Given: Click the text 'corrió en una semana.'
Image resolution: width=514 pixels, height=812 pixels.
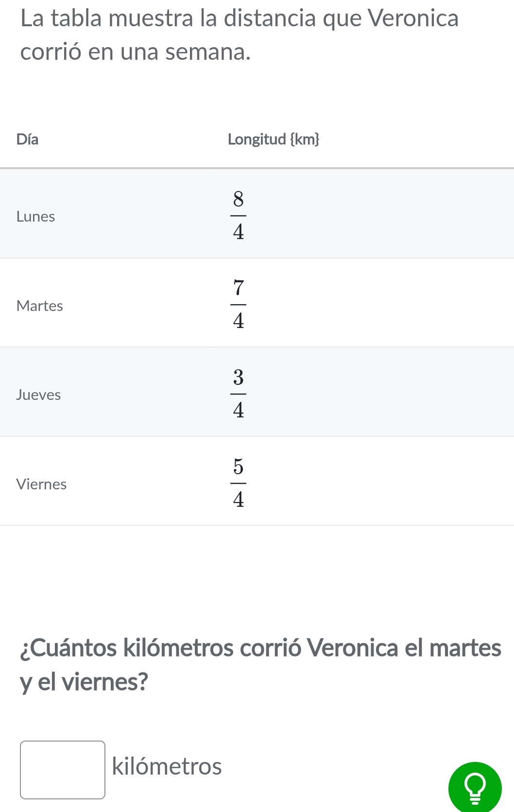Looking at the screenshot, I should tap(136, 52).
